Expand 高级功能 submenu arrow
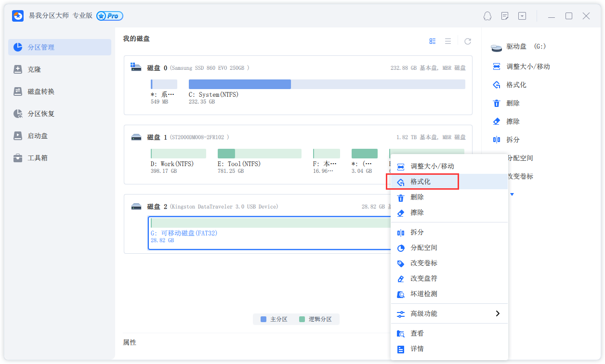The width and height of the screenshot is (605, 364). (498, 313)
